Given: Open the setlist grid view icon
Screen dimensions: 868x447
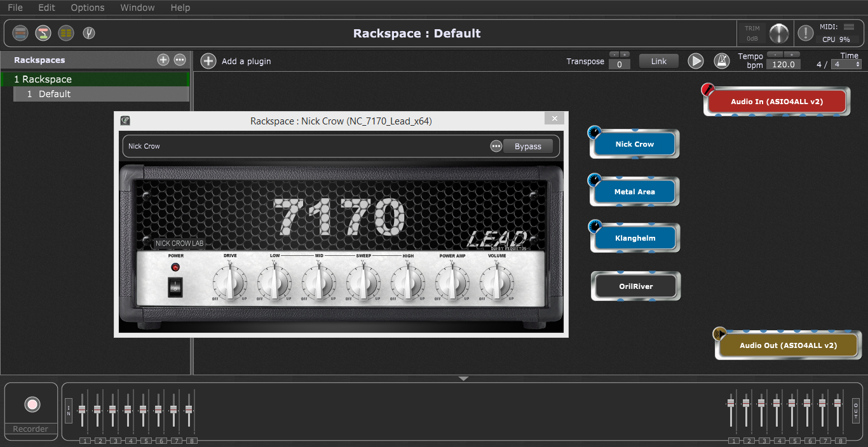Looking at the screenshot, I should pos(66,33).
